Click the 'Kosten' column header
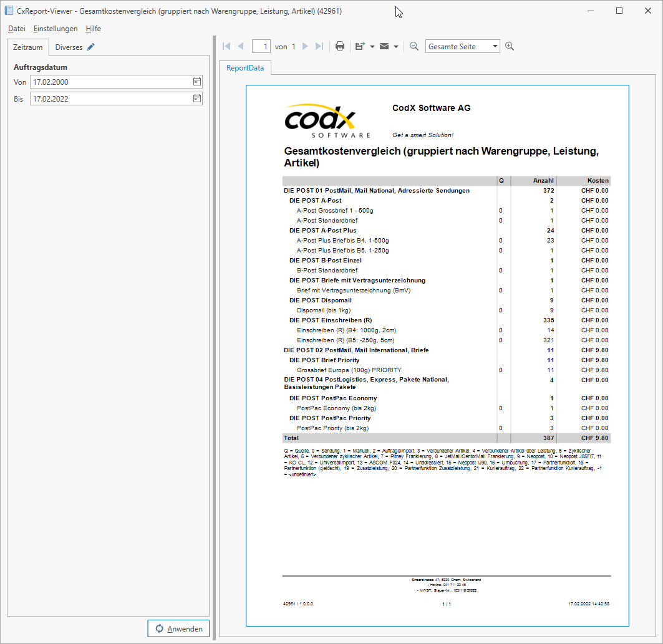Viewport: 663px width, 644px height. point(598,180)
